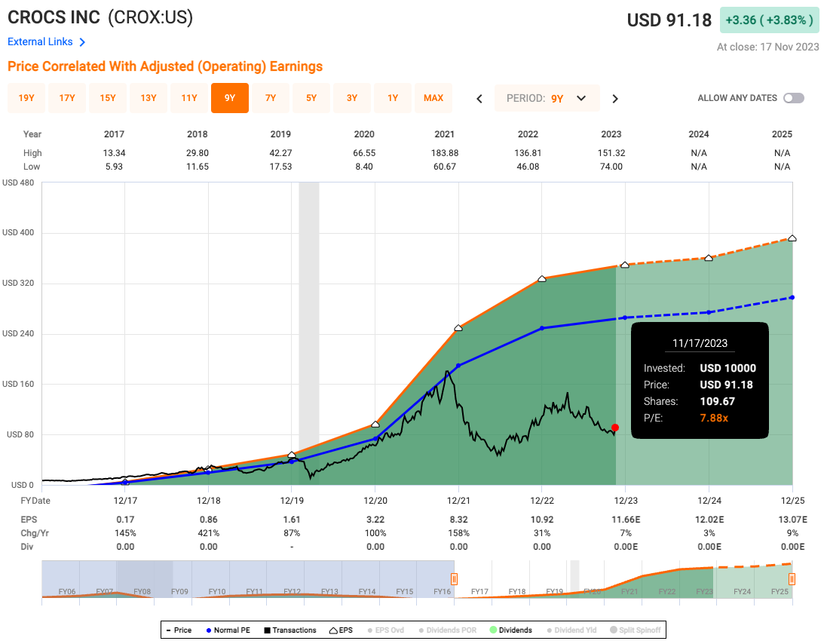Click the price change +3.36 badge
The image size is (824, 644).
point(769,20)
